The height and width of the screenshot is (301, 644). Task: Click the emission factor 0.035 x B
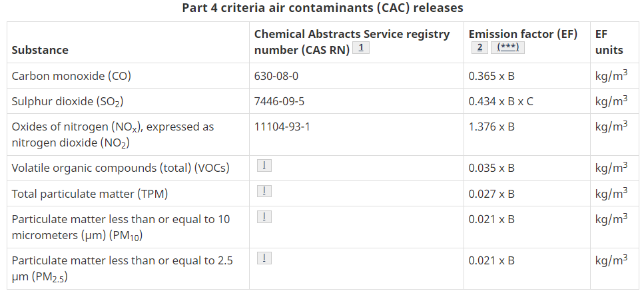click(x=491, y=168)
